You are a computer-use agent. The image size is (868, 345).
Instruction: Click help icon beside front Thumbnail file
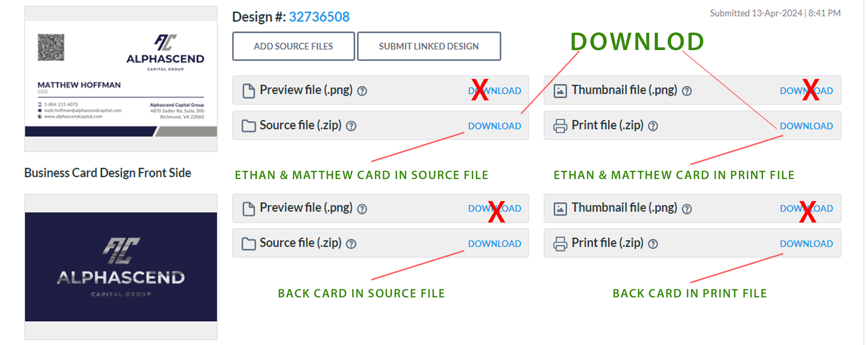tap(687, 91)
